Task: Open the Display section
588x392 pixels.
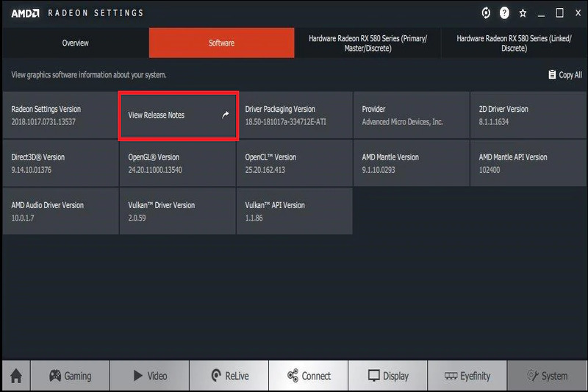Action: (388, 376)
